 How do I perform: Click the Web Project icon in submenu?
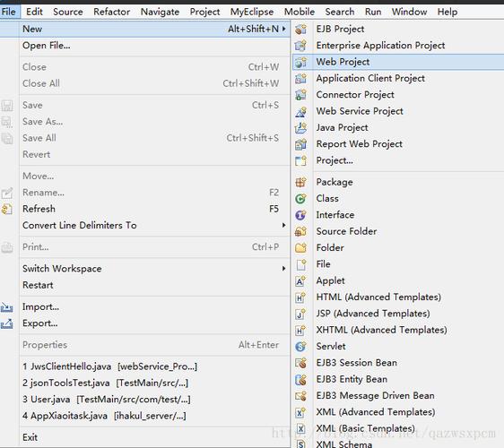(301, 62)
